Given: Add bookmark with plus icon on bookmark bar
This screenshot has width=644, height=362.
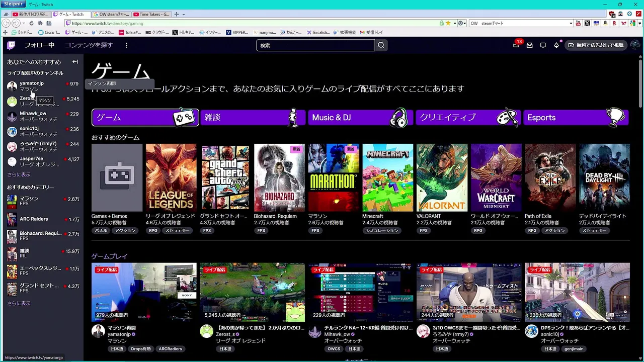Looking at the screenshot, I should pyautogui.click(x=5, y=32).
